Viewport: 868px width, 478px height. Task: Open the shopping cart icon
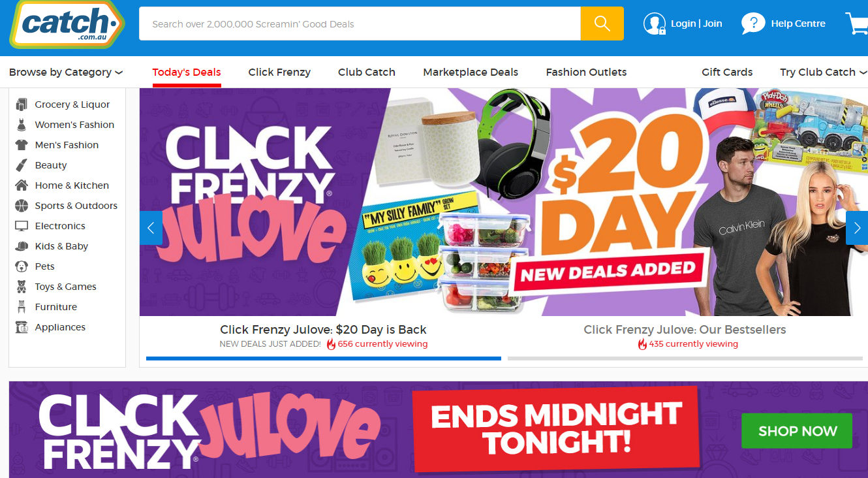857,24
